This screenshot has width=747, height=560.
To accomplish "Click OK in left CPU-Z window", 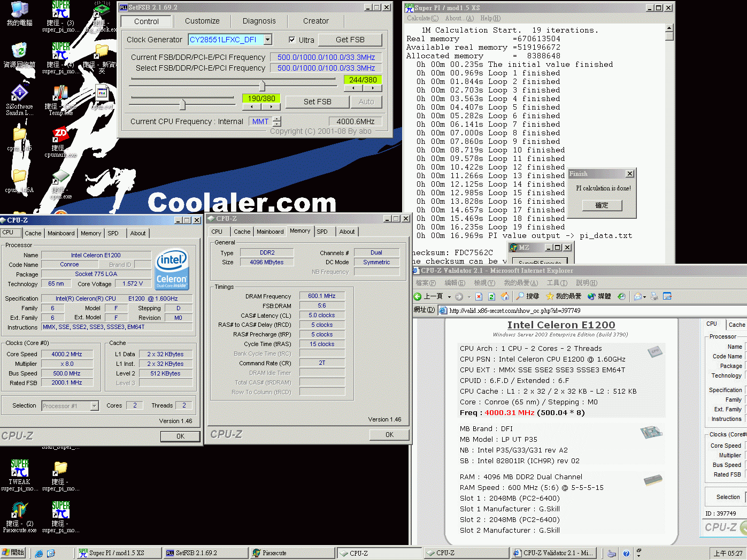I will [x=181, y=436].
